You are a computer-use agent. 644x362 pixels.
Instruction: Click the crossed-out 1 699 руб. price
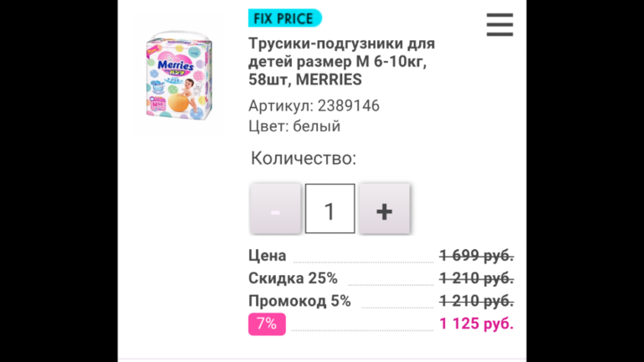click(x=476, y=256)
